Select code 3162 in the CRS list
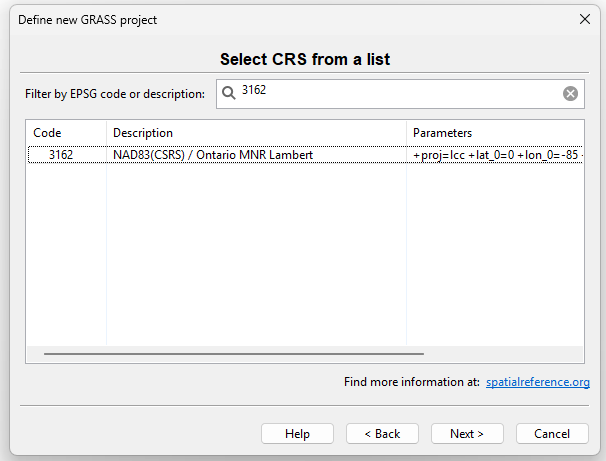Viewport: 606px width, 461px height. [61, 155]
